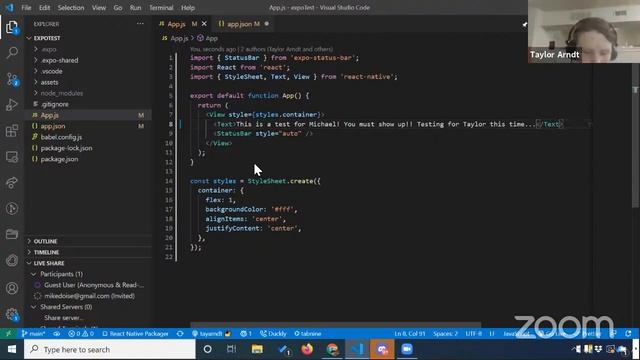Open the Explorer view in activity bar

[x=12, y=28]
